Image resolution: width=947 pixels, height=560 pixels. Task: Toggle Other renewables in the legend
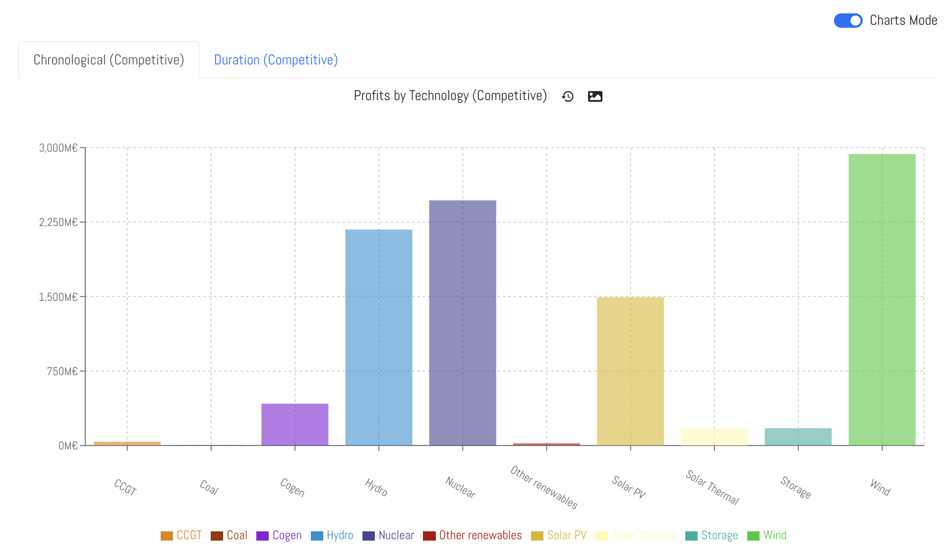473,535
